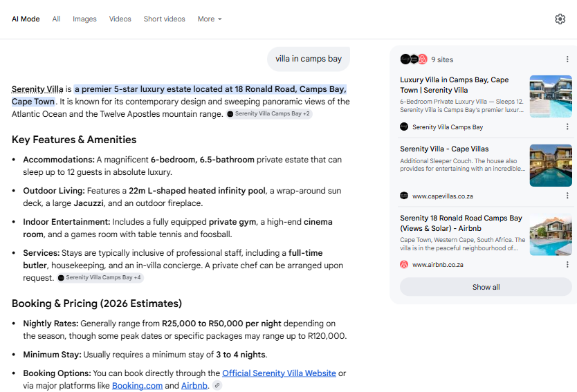Switch to the Images tab
Screen dimensions: 577x392
[x=84, y=19]
